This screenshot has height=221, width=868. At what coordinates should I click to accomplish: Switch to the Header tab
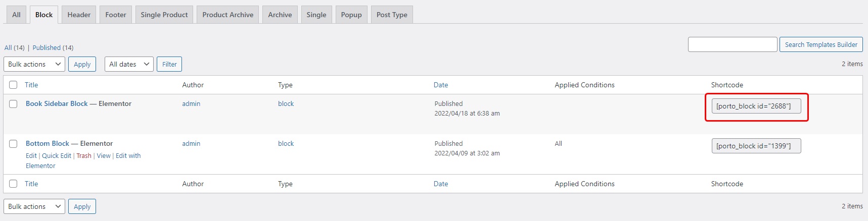pos(79,15)
